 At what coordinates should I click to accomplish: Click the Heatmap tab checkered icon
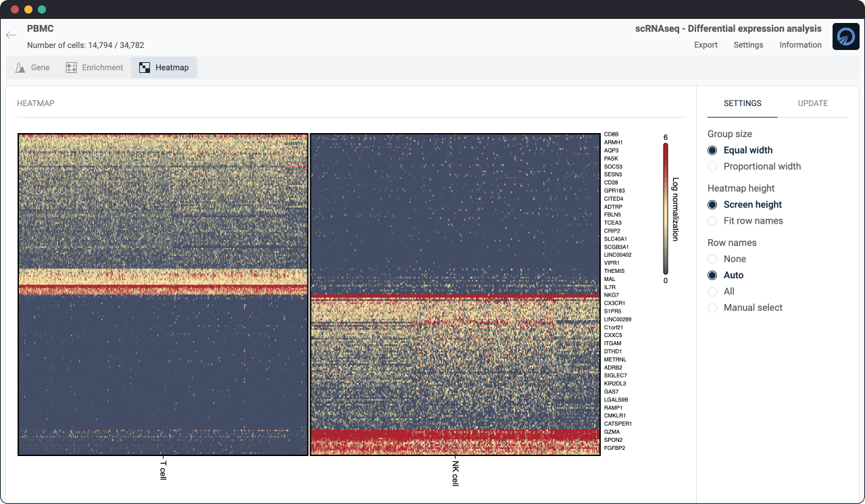click(145, 68)
